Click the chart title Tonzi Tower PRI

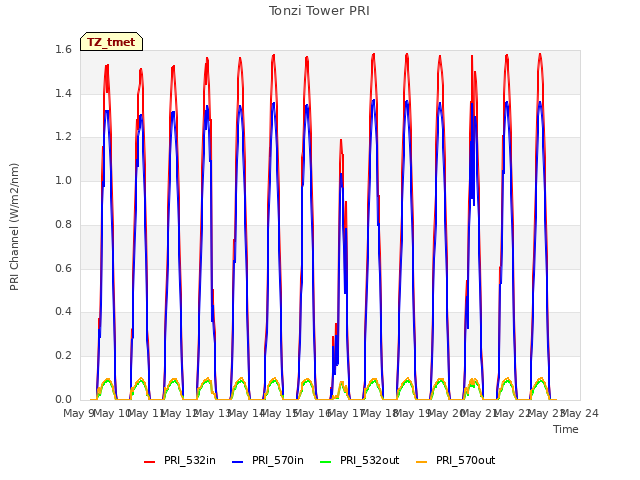pyautogui.click(x=319, y=11)
